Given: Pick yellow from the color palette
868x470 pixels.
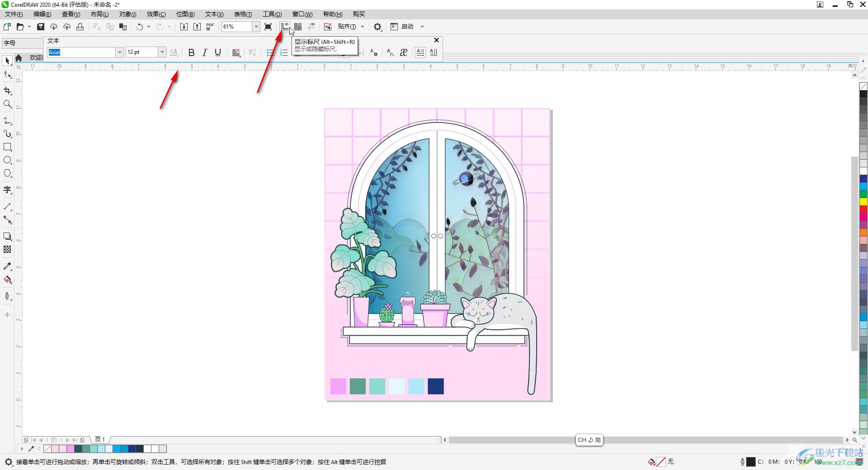Looking at the screenshot, I should tap(863, 202).
